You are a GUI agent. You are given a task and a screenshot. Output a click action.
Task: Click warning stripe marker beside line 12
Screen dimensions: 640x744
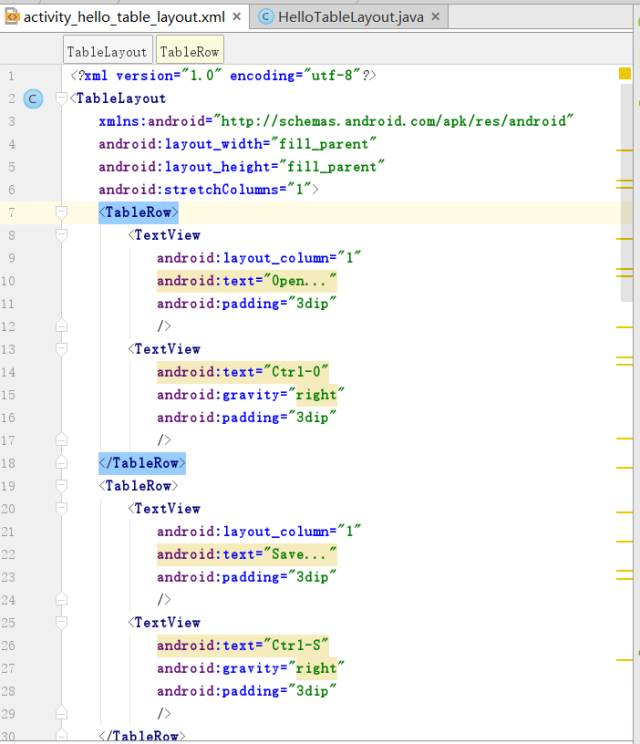tap(625, 327)
